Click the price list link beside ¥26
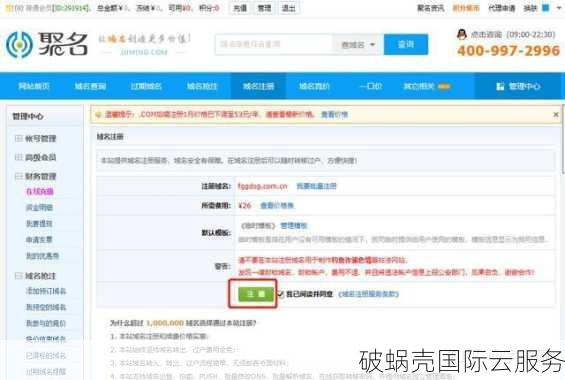The width and height of the screenshot is (565, 380). [x=277, y=206]
